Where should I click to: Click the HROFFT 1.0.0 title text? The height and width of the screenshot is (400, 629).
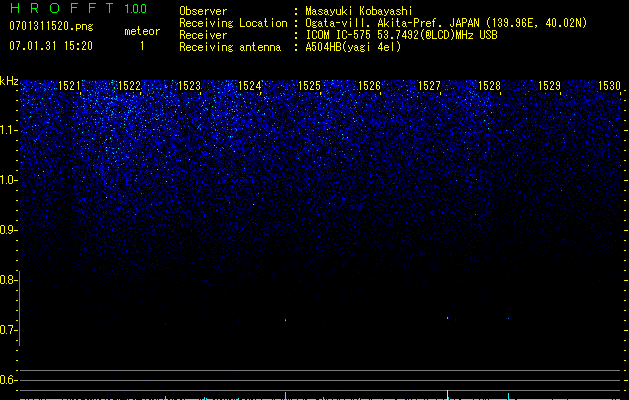tap(78, 8)
